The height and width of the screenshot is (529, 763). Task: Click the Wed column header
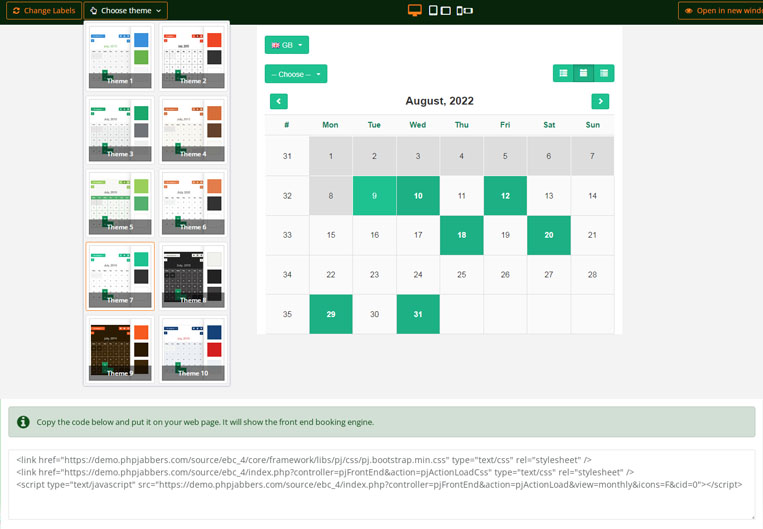(418, 125)
